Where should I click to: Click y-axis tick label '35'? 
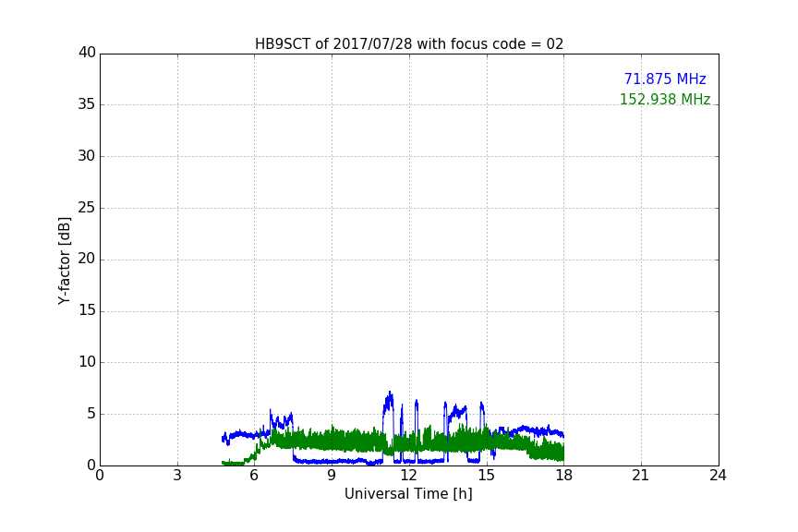[x=87, y=104]
